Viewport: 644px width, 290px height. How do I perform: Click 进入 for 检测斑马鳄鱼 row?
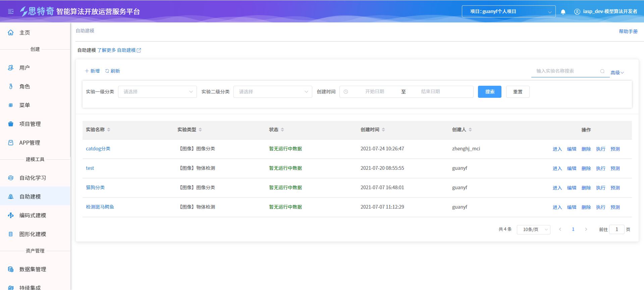557,207
